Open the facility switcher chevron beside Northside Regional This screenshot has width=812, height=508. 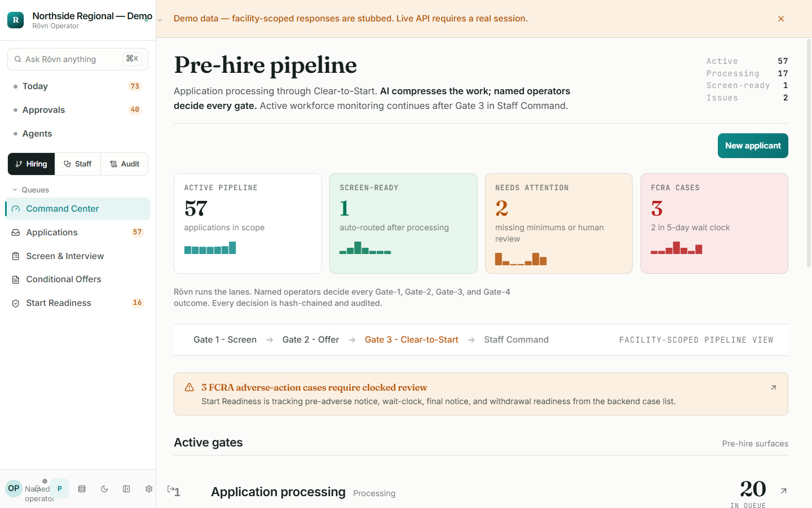coord(160,20)
